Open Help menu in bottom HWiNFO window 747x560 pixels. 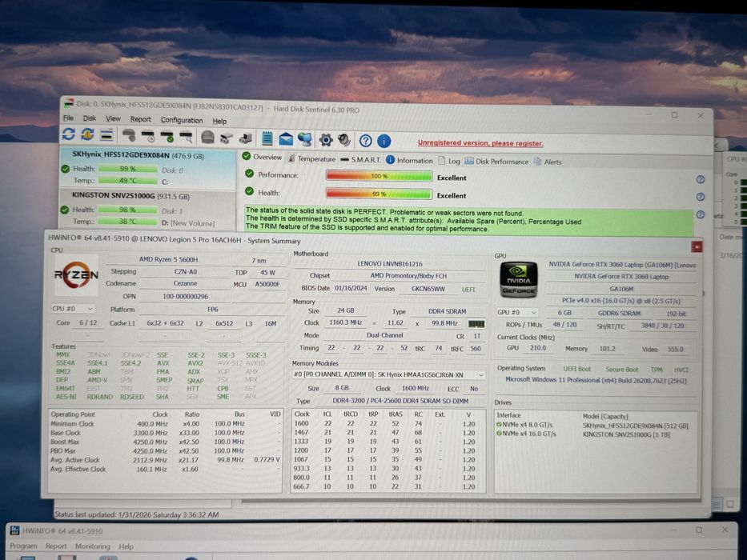click(x=127, y=546)
